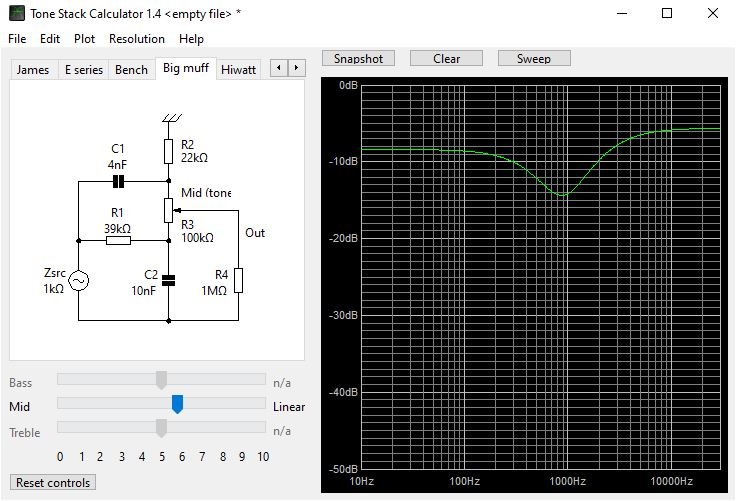The image size is (736, 501).
Task: Switch to the E series tab
Action: pos(84,70)
